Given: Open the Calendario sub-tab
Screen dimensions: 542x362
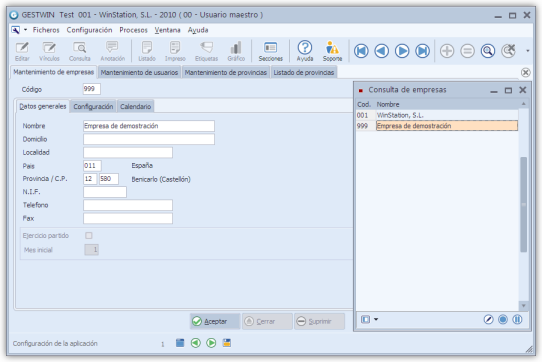Looking at the screenshot, I should [x=136, y=106].
